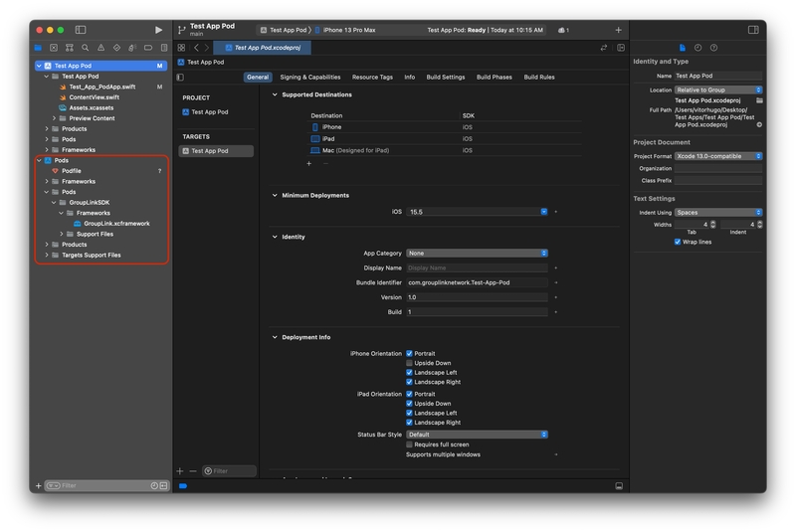Uncheck the Wrap lines checkbox

click(678, 242)
